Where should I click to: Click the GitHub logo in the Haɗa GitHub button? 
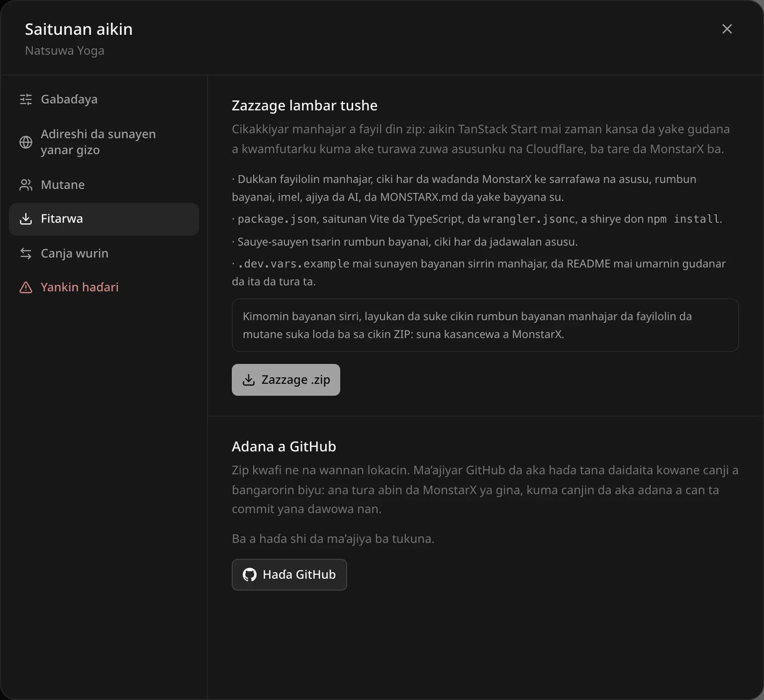(250, 575)
